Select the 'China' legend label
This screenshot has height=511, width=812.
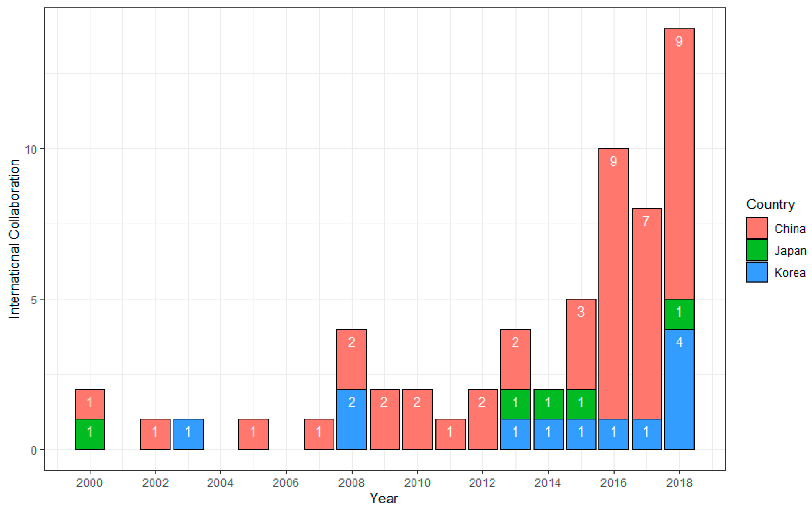coord(790,229)
